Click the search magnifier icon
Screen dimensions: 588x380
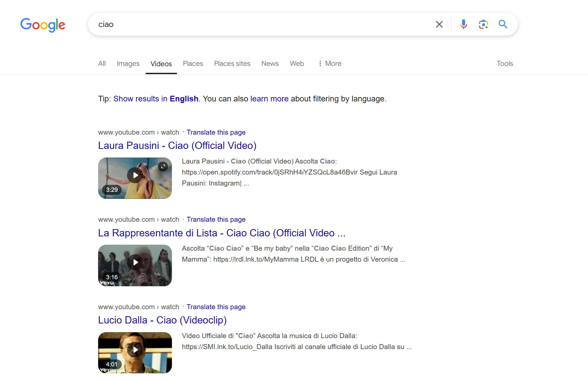point(503,24)
